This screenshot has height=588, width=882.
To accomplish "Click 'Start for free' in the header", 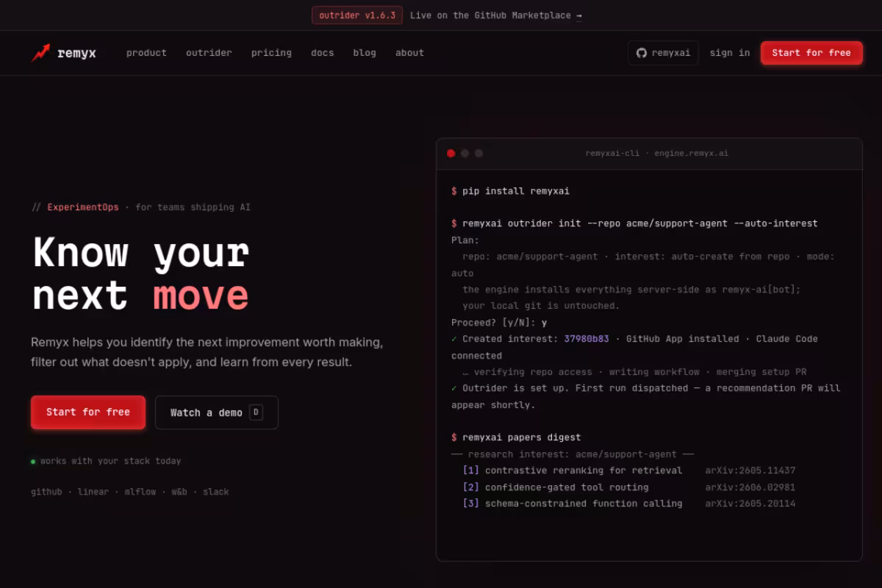I will (811, 53).
